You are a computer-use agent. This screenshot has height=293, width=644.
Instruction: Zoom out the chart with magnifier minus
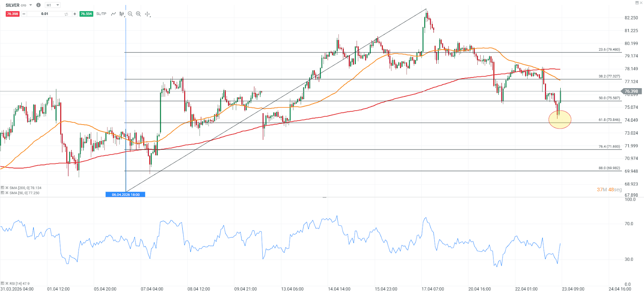click(x=130, y=14)
